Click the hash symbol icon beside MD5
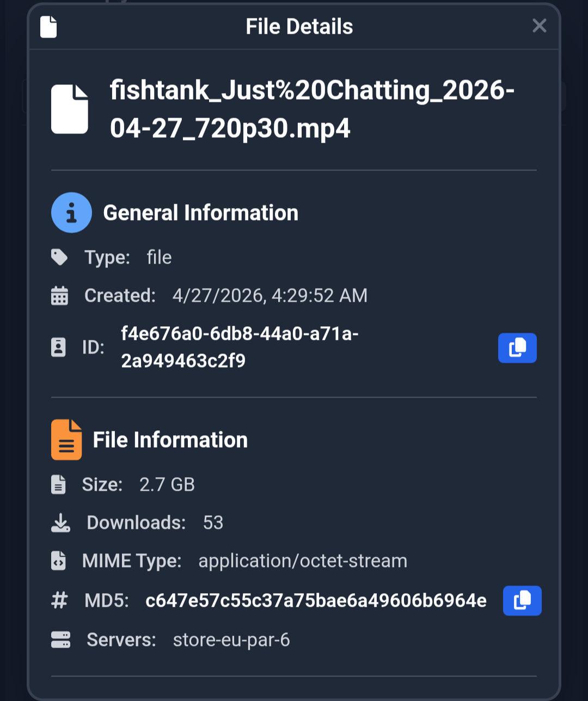Screen dimensions: 588x701 (59, 600)
